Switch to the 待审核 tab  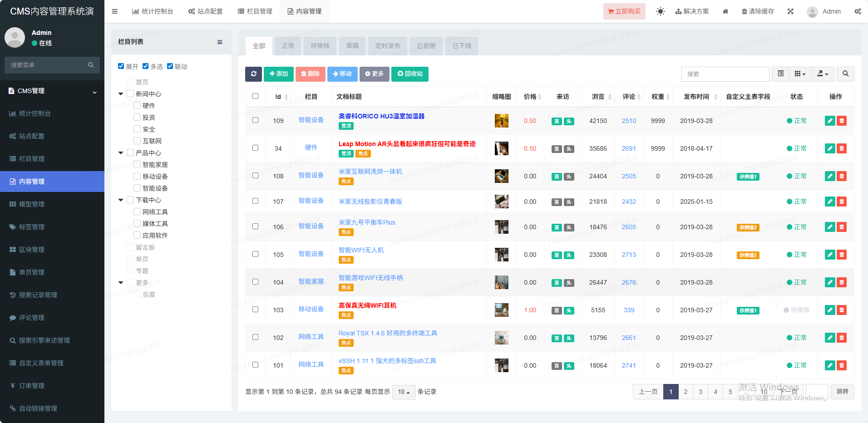tap(320, 46)
